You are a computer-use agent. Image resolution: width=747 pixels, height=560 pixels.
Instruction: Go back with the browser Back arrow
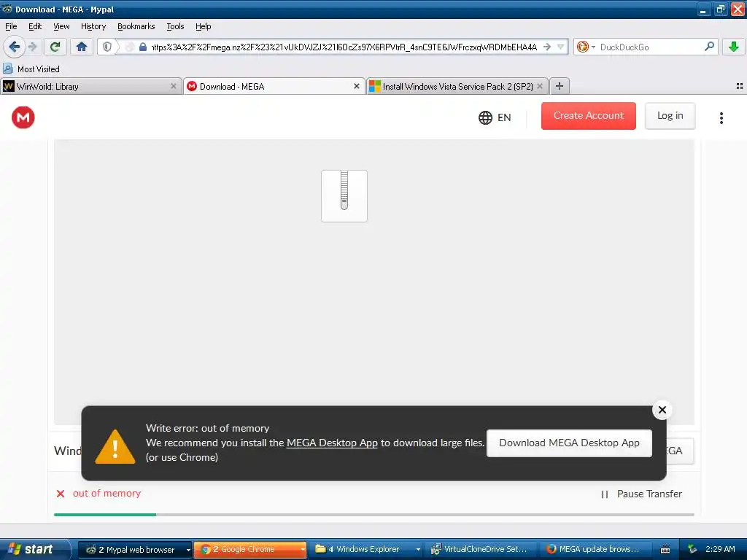(x=14, y=47)
